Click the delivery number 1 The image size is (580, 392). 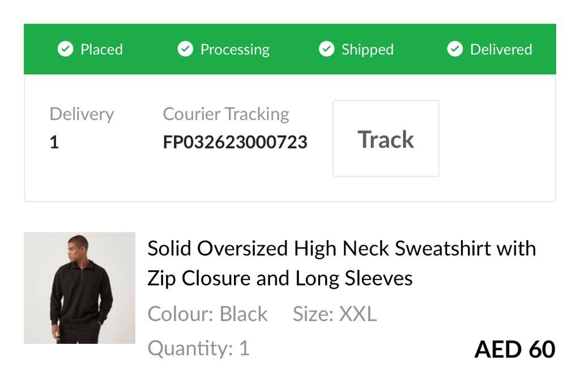[54, 142]
